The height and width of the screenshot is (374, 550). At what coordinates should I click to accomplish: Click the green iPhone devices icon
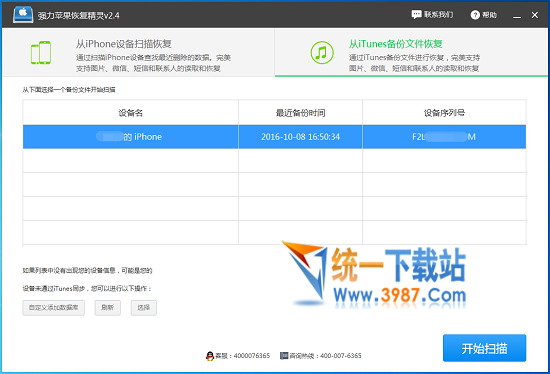pos(41,53)
